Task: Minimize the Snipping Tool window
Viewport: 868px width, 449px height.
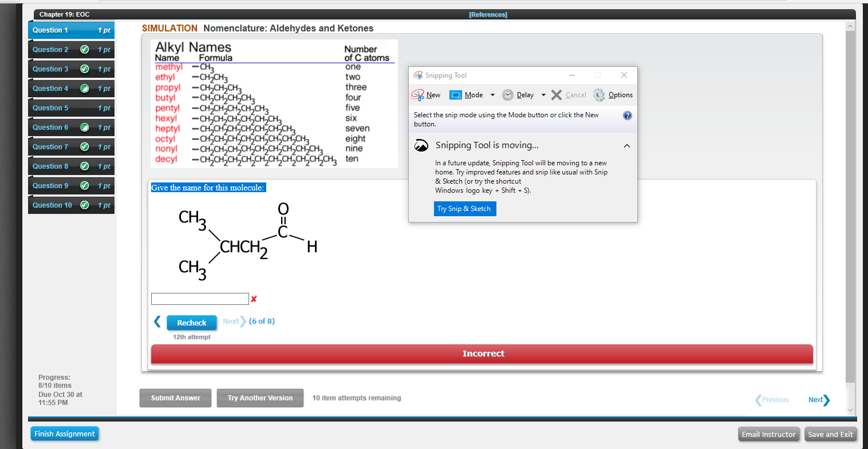Action: [571, 75]
